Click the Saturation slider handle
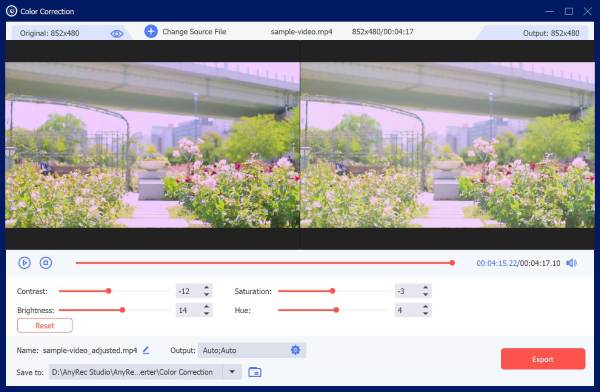 point(333,291)
